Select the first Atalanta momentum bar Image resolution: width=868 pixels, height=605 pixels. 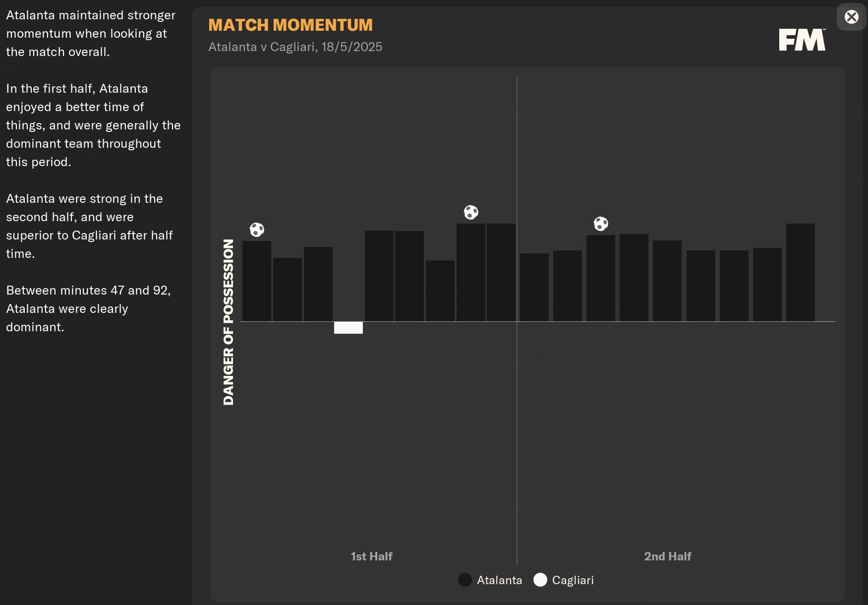point(257,281)
